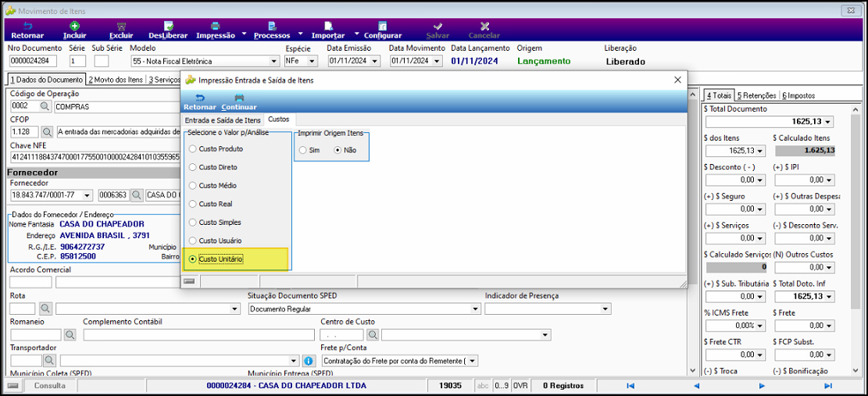The height and width of the screenshot is (396, 868).
Task: Click the search icon beside CFOP 1.128
Action: coord(47,132)
